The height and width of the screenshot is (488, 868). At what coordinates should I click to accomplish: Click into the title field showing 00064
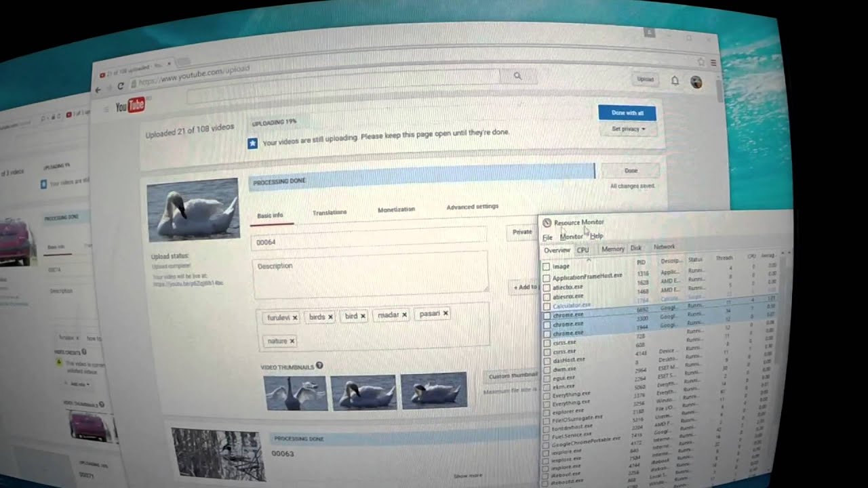[370, 237]
